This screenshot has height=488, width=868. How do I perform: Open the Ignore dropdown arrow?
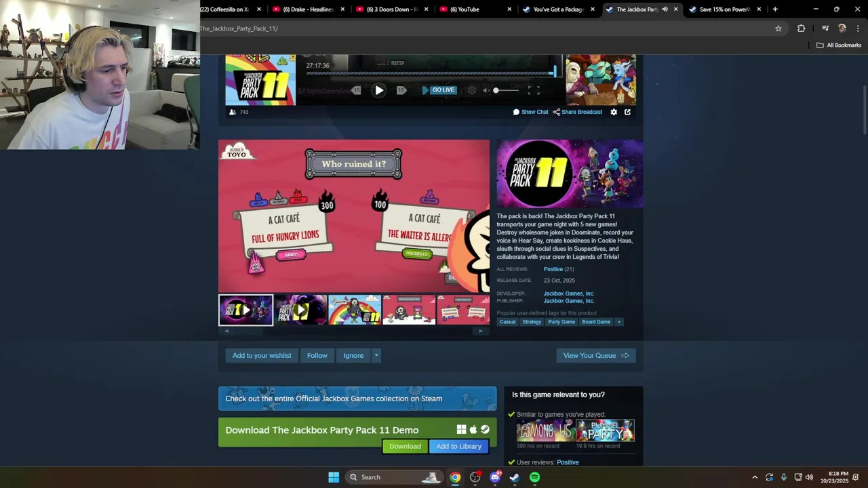click(x=376, y=355)
